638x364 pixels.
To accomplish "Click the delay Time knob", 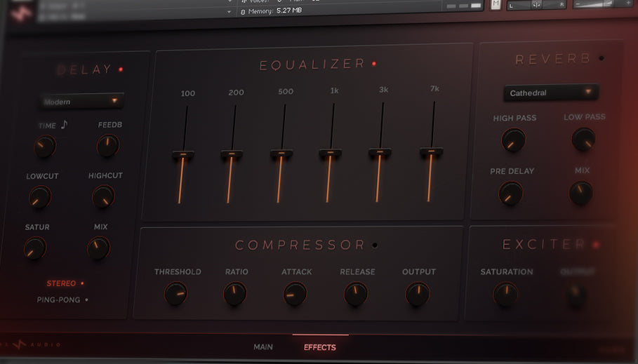I will [44, 147].
